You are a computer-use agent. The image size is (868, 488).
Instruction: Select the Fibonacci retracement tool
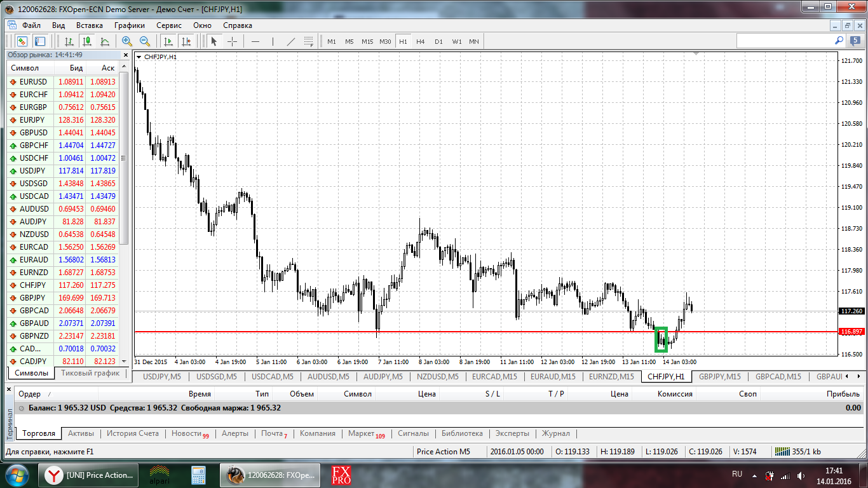(x=309, y=41)
